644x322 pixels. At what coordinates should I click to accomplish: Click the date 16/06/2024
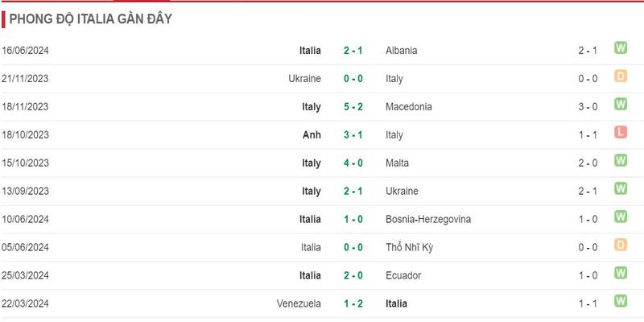click(x=26, y=51)
